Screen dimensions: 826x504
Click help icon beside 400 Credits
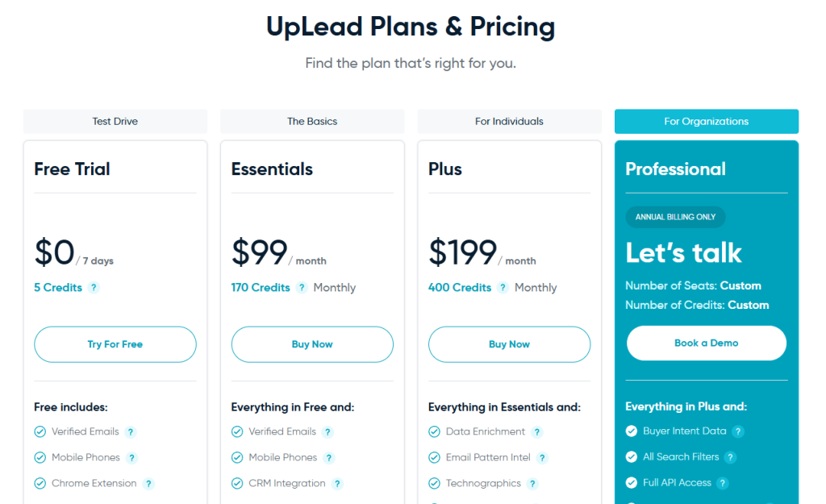click(503, 288)
